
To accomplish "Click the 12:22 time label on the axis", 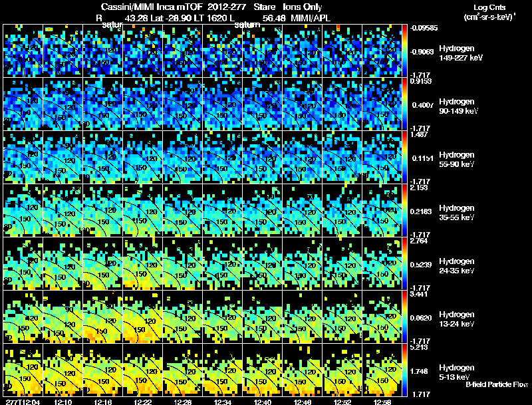I will (x=142, y=402).
